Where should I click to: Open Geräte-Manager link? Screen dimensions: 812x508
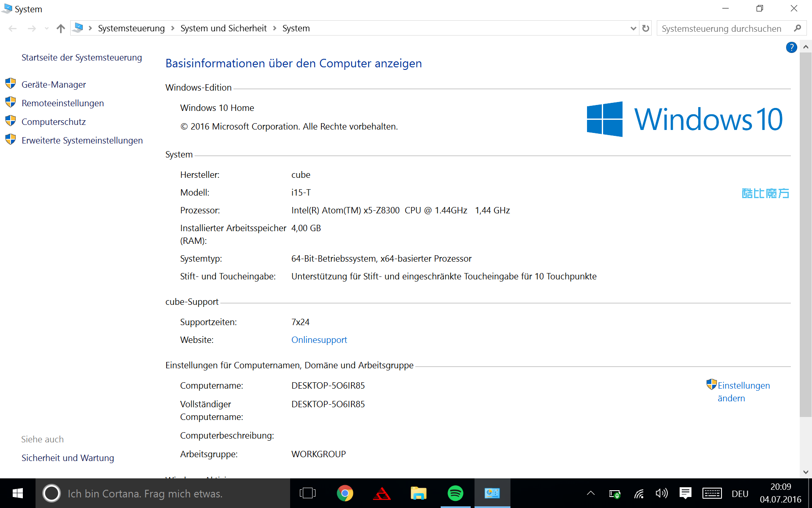(54, 85)
